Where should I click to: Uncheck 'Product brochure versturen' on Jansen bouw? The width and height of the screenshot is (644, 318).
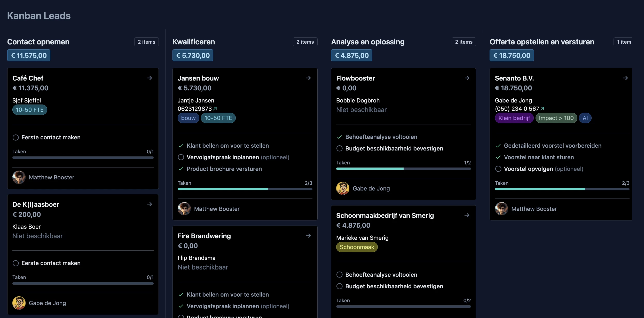[x=181, y=169]
